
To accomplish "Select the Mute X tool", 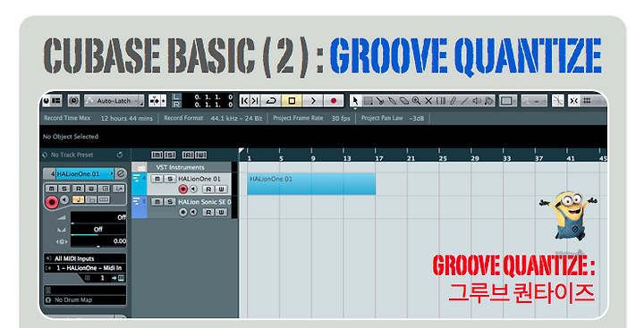I will 428,101.
